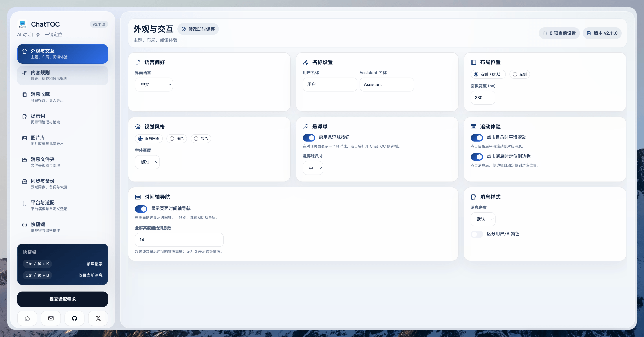Toggle 启用悬浮球按钮 switch
Viewport: 644px width, 337px height.
click(x=309, y=138)
